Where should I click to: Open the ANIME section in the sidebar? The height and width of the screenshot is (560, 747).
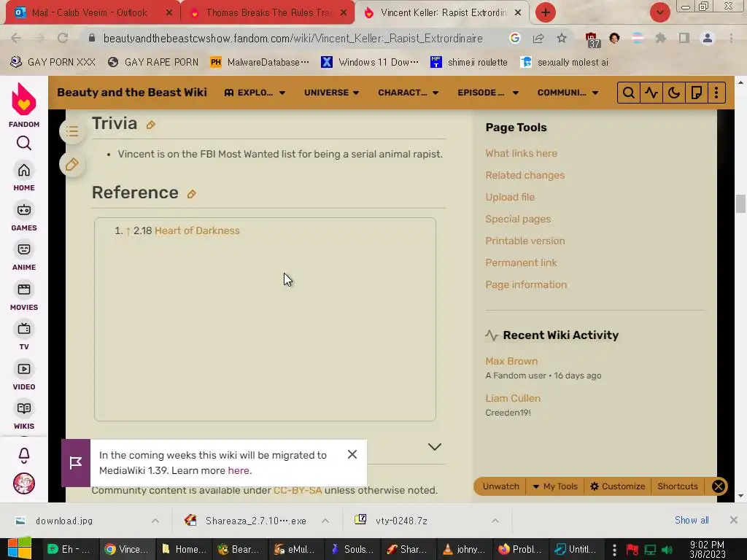(24, 257)
